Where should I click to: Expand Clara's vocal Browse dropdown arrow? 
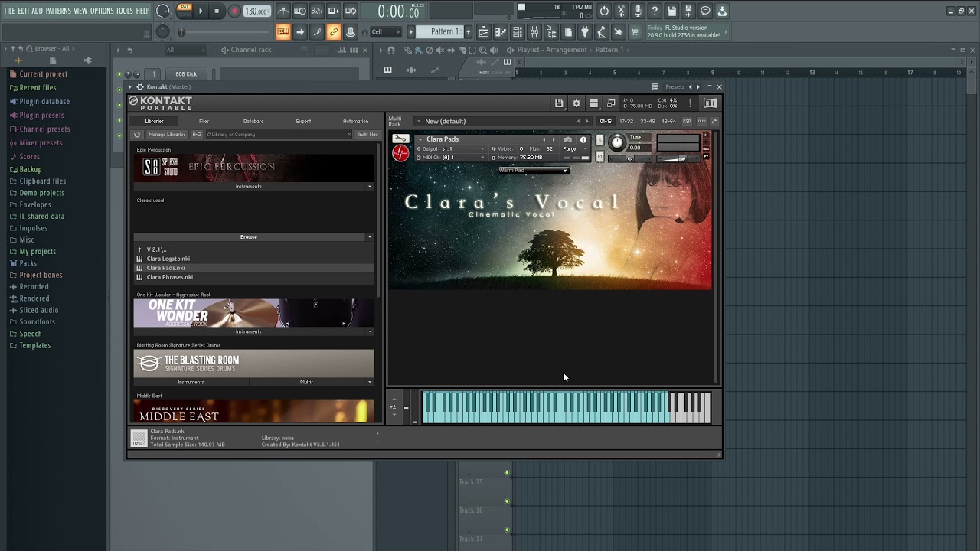370,237
